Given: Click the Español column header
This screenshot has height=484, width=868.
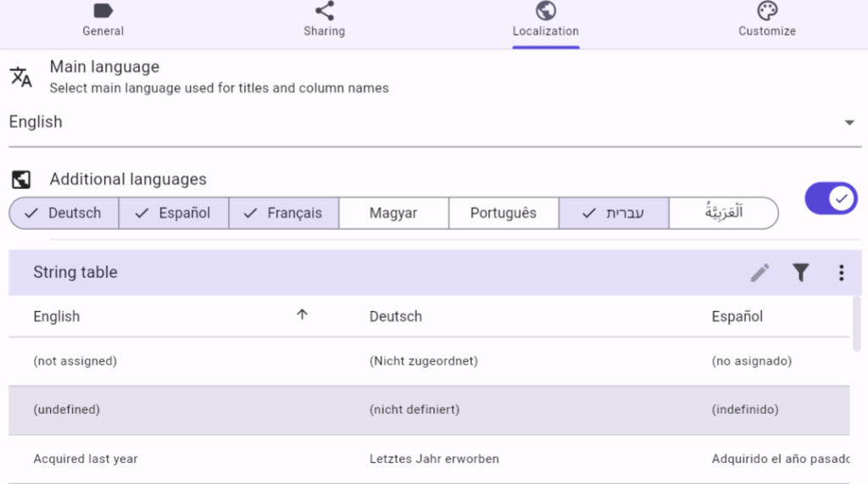Looking at the screenshot, I should click(x=737, y=316).
